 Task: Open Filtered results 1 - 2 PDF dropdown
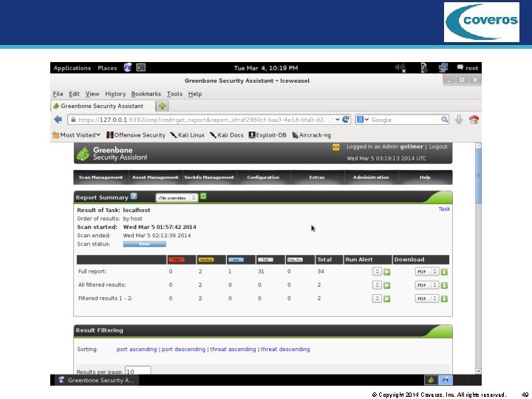pos(427,299)
